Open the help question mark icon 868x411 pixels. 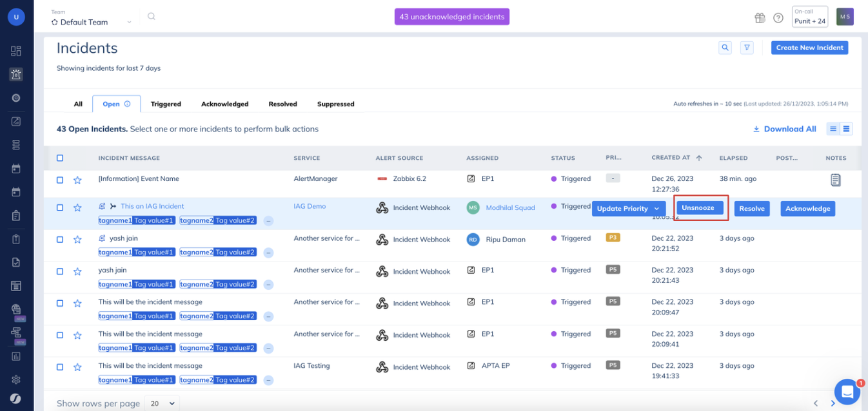778,18
